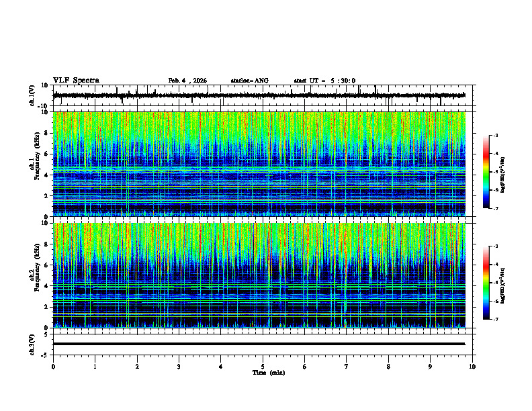Click inside the ch.1 frequency spectrogram
532x411 pixels.
(x=259, y=164)
